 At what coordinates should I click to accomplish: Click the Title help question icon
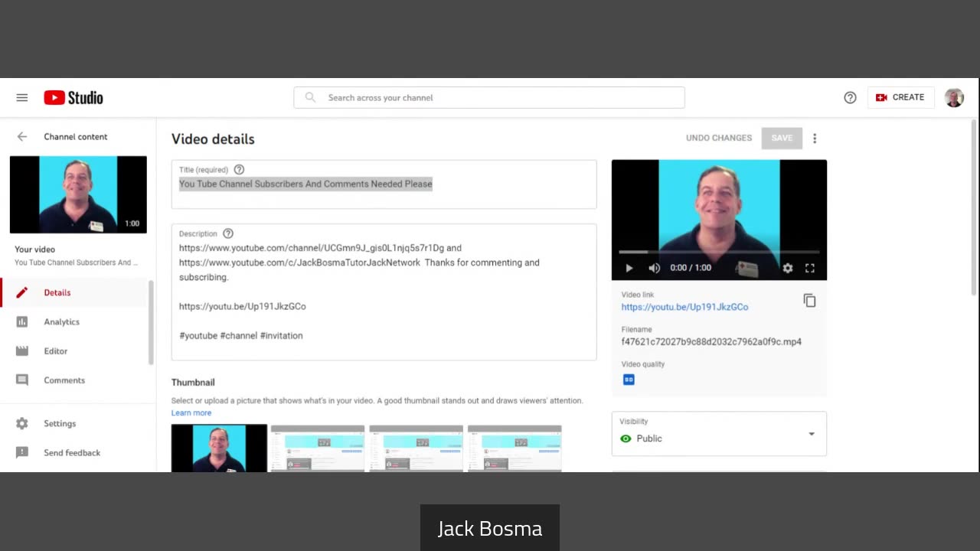pos(239,169)
